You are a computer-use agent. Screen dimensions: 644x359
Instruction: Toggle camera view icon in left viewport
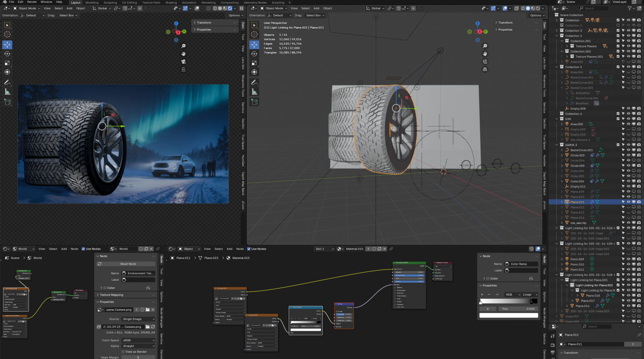184,62
